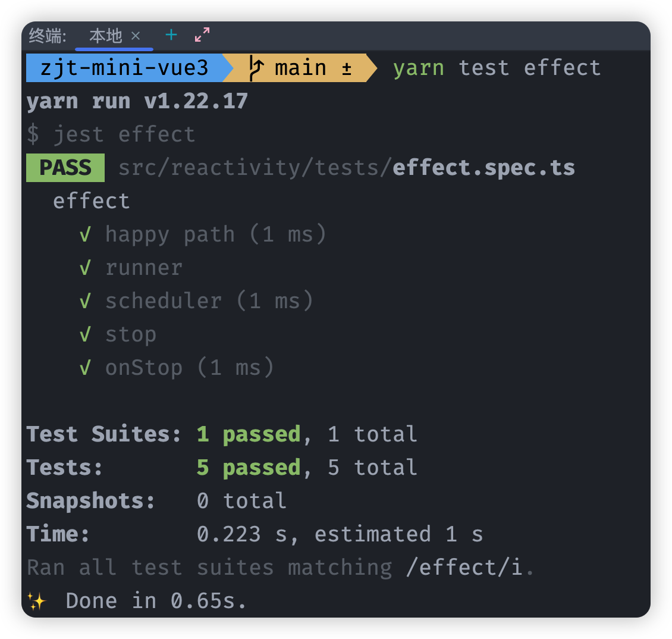Click the checkmark beside stop test

click(85, 334)
